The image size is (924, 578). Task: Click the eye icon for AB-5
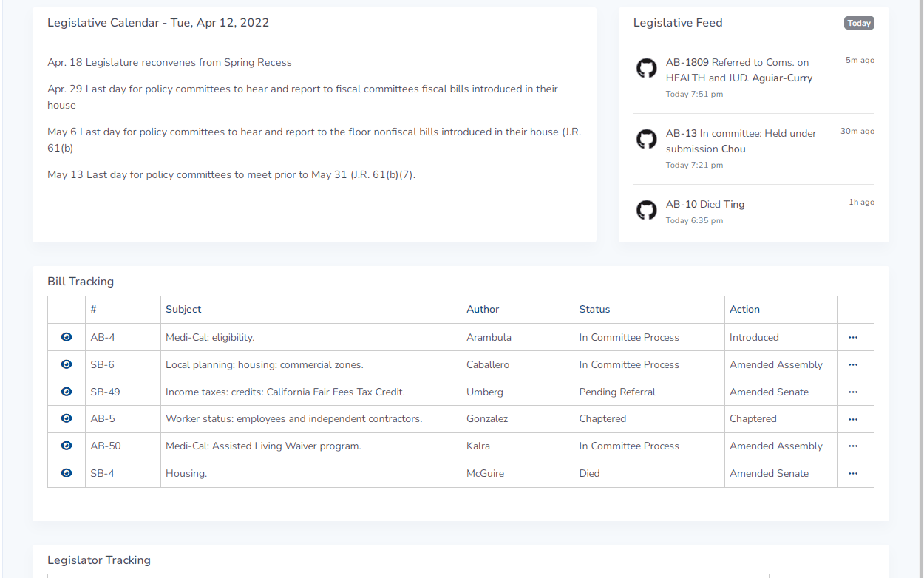tap(67, 418)
